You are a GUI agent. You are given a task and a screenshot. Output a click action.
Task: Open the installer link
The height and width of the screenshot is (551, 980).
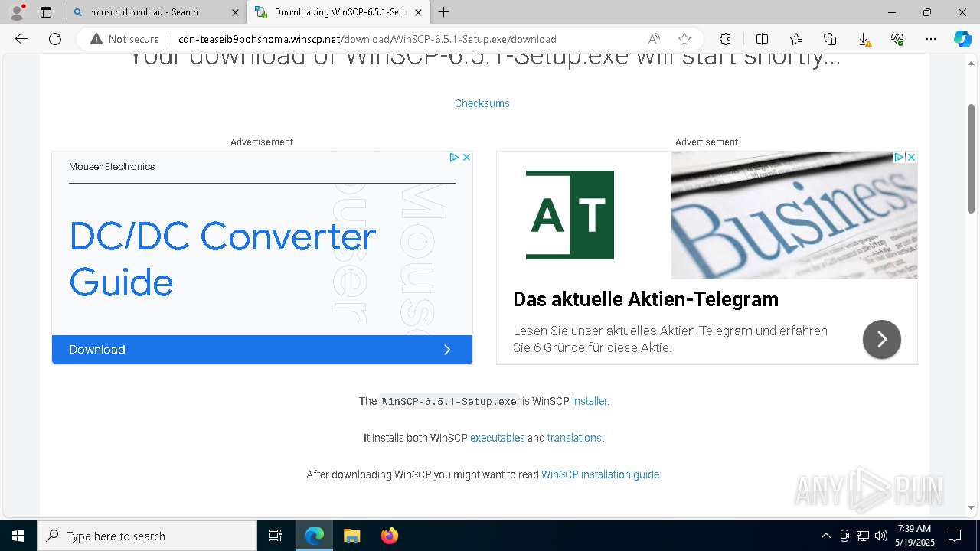coord(590,401)
